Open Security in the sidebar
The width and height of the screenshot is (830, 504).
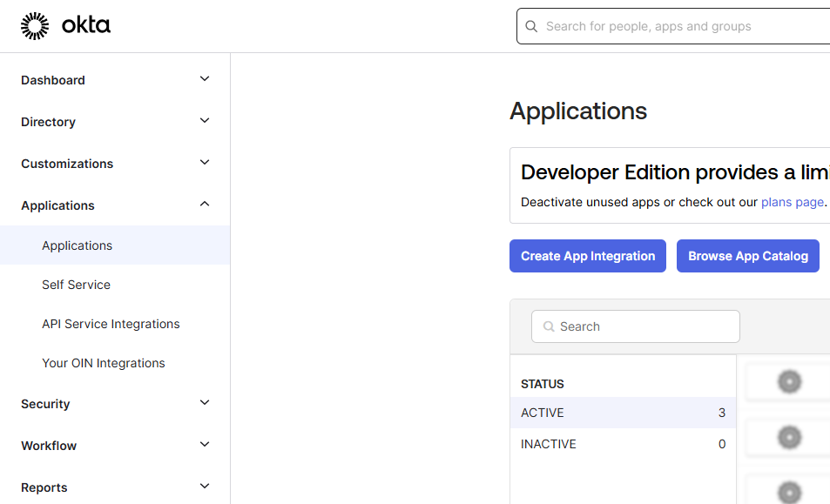click(45, 404)
